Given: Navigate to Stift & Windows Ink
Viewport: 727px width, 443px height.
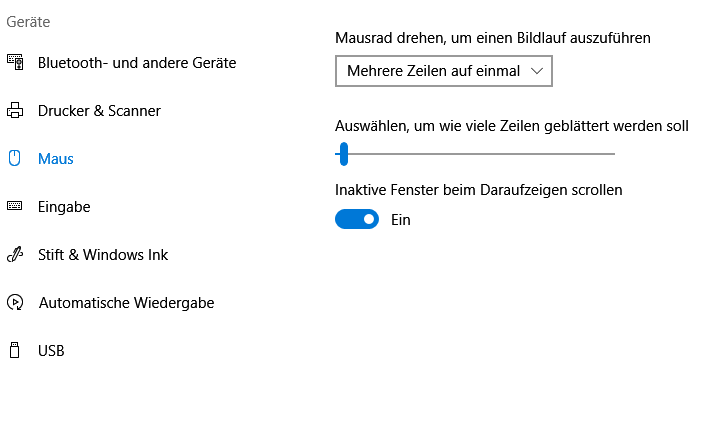Looking at the screenshot, I should [x=103, y=254].
